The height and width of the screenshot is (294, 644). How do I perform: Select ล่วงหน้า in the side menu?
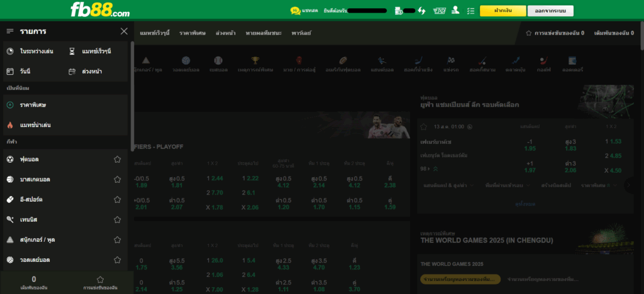pos(86,72)
